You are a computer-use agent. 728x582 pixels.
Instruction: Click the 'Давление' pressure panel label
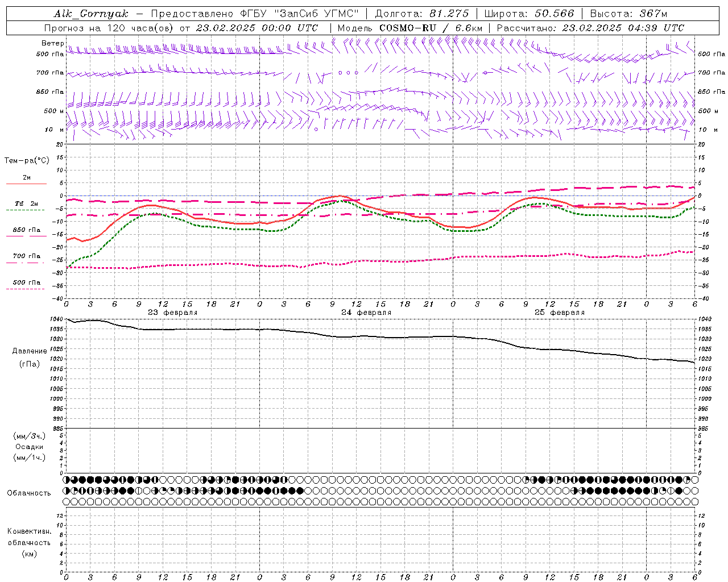point(30,351)
